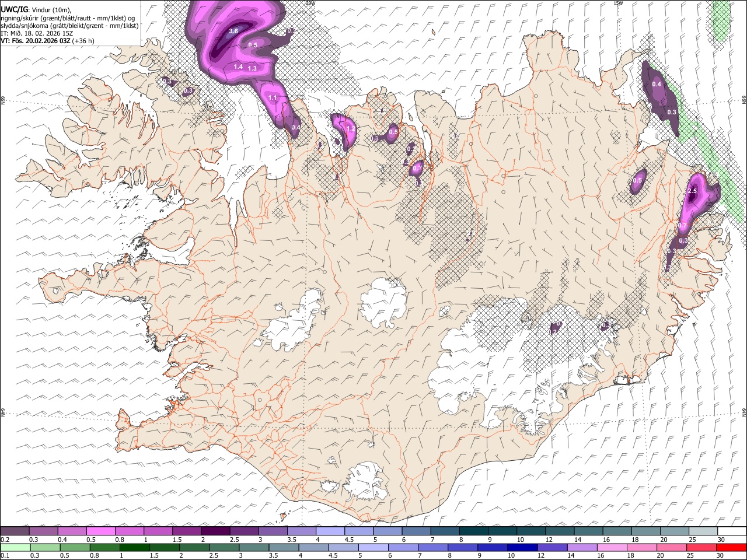Click the 'IT: Mið. 18. 02. 2026 15Z' line
747x560 pixels.
pyautogui.click(x=37, y=33)
